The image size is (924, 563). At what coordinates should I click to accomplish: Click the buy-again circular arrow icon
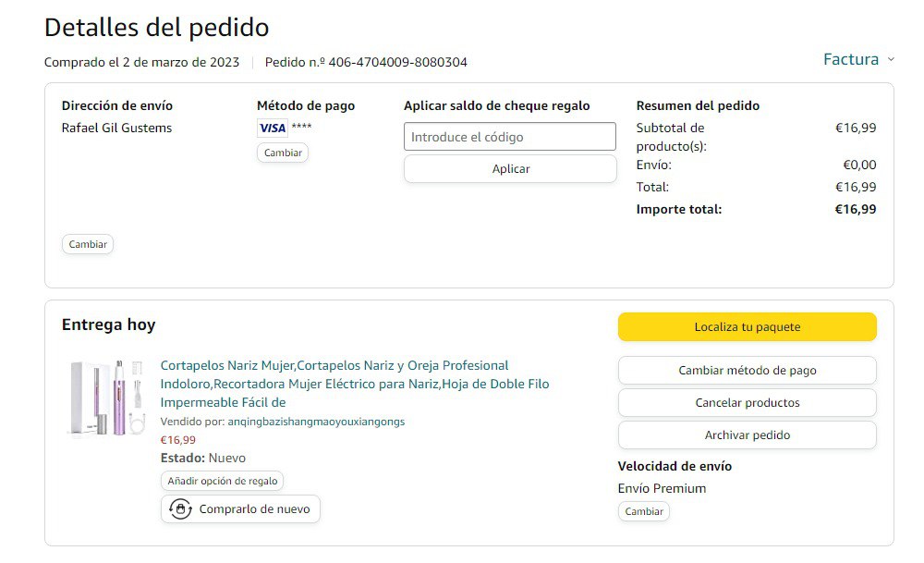[x=181, y=509]
